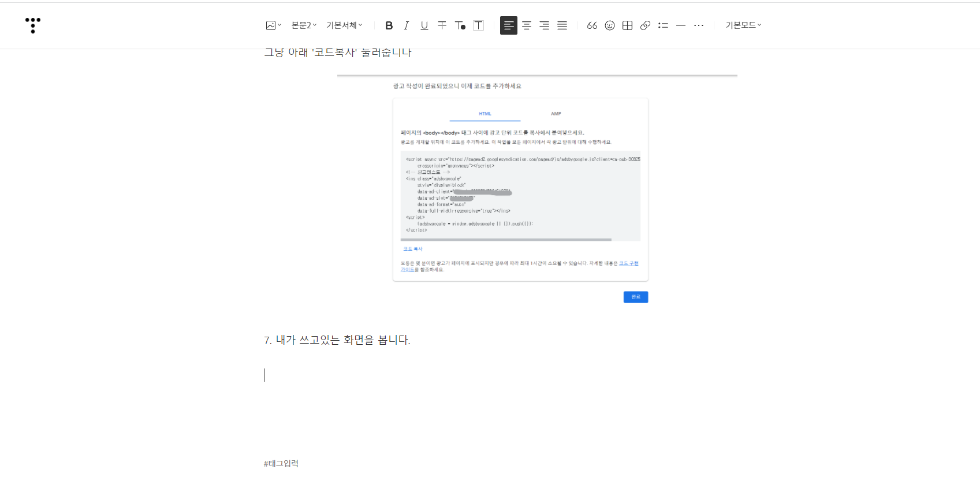Open the more options ellipsis menu
Screen dimensions: 980x488
pyautogui.click(x=699, y=25)
